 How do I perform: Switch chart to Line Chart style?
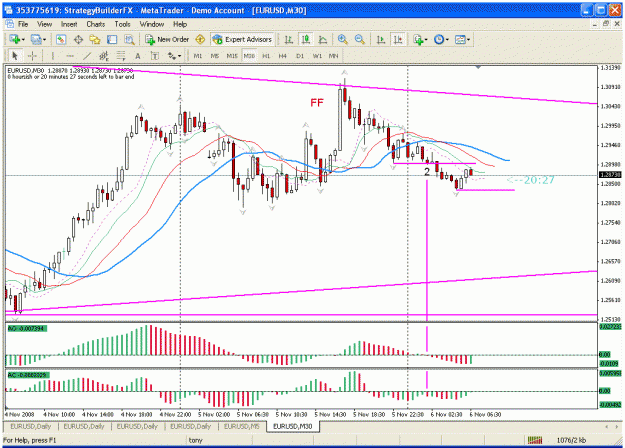pos(323,39)
